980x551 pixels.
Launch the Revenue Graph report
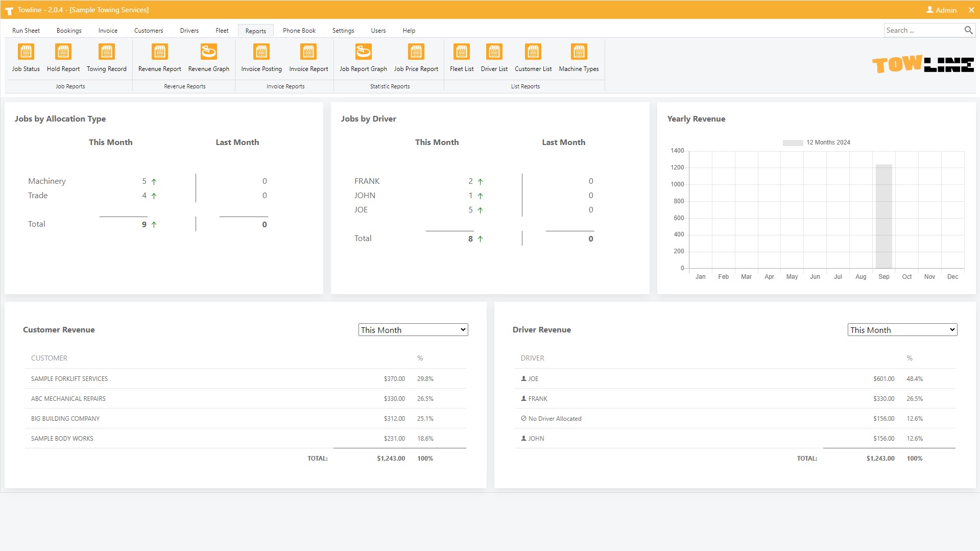click(x=208, y=52)
